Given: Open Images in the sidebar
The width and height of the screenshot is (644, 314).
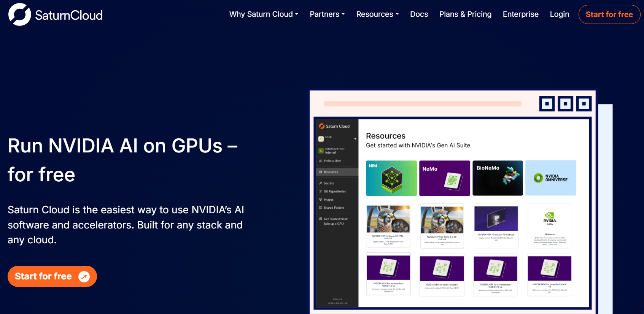Looking at the screenshot, I should click(328, 200).
